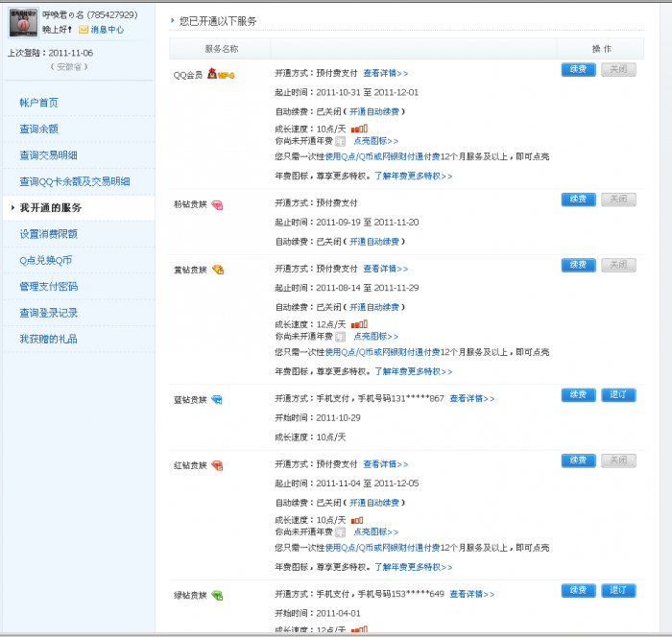
Task: Click 点亮图标>> link under 红钻贵族
Action: (x=376, y=532)
